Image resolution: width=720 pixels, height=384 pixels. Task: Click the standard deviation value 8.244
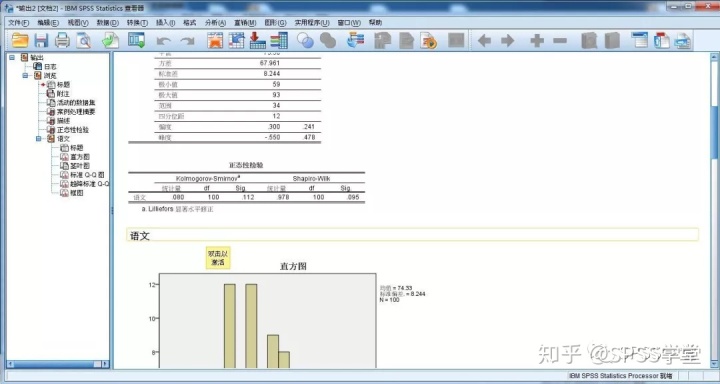point(272,73)
